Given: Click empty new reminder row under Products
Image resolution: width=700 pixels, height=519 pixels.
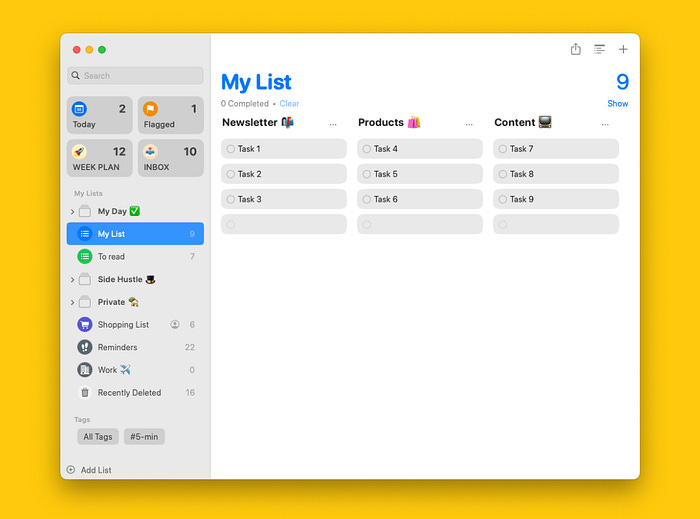Looking at the screenshot, I should [x=420, y=224].
